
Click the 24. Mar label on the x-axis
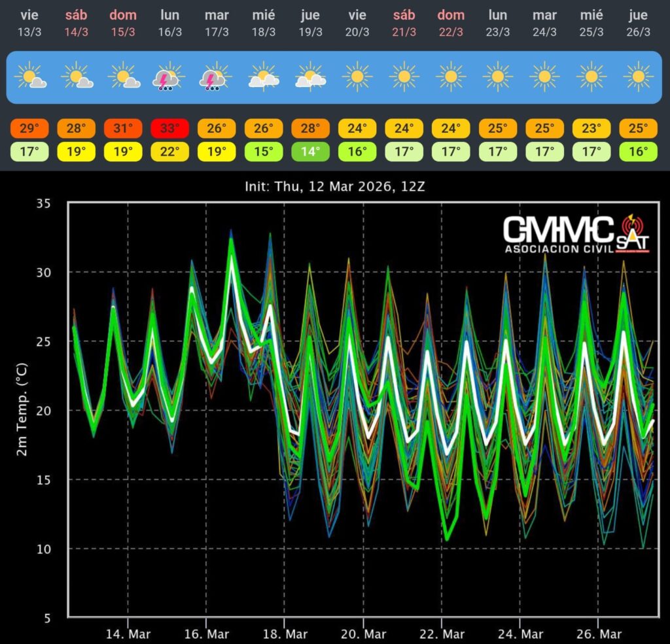pos(520,634)
